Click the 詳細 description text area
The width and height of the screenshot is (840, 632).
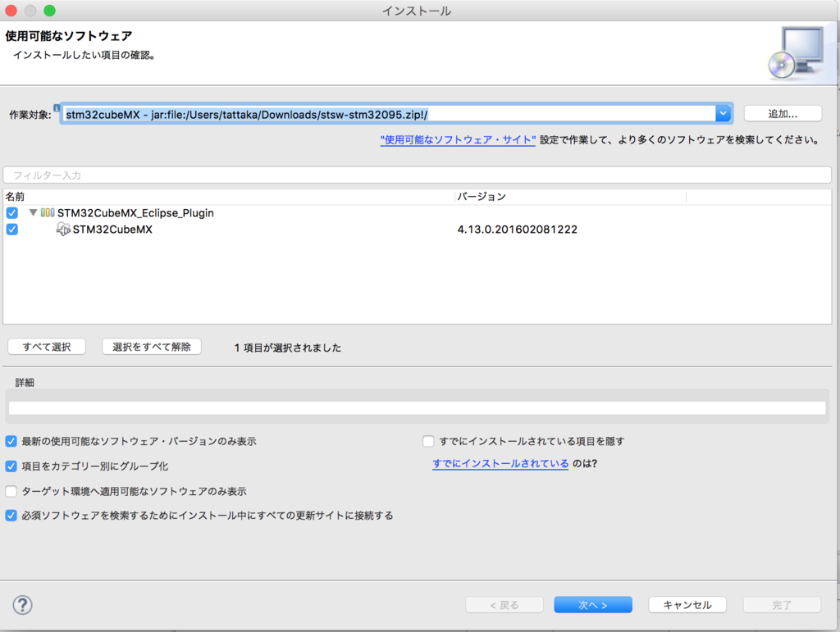click(x=418, y=407)
